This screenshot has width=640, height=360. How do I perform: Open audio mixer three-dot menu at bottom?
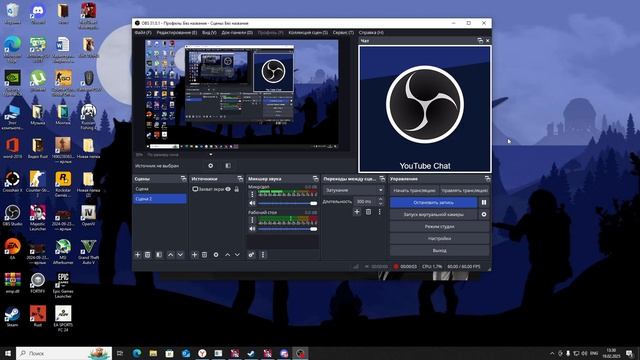[x=263, y=255]
